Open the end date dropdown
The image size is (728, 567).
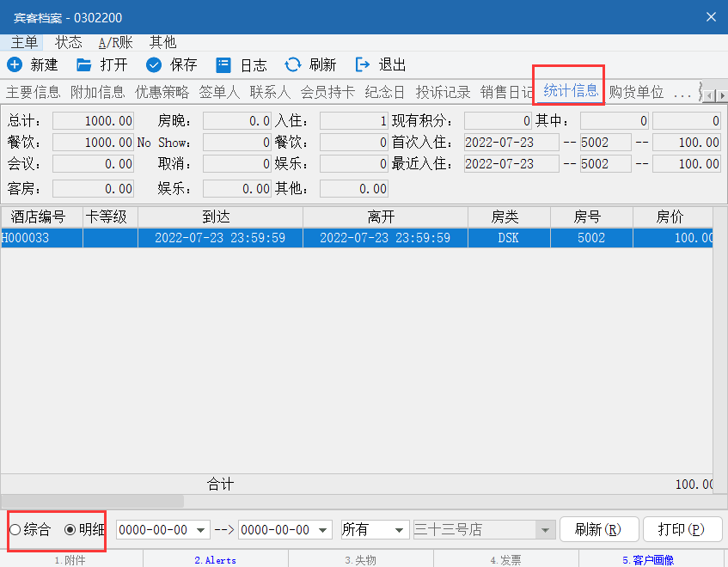pos(322,530)
